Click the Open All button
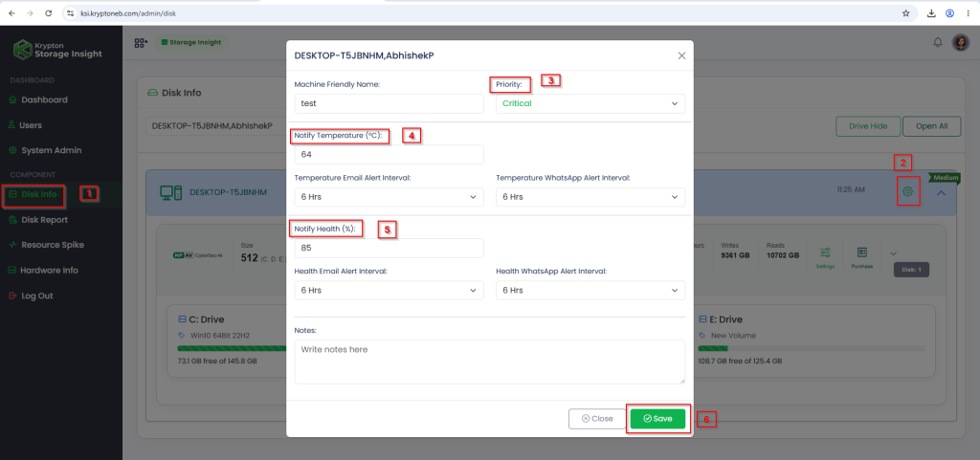 point(931,126)
